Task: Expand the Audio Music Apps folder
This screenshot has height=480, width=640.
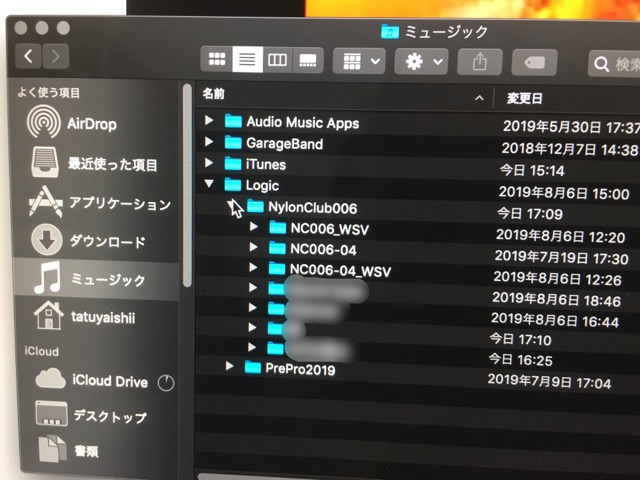Action: (x=209, y=120)
